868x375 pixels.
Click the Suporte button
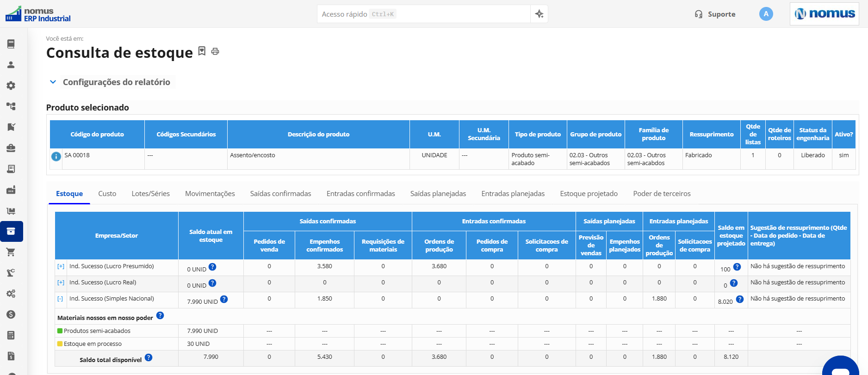point(715,14)
